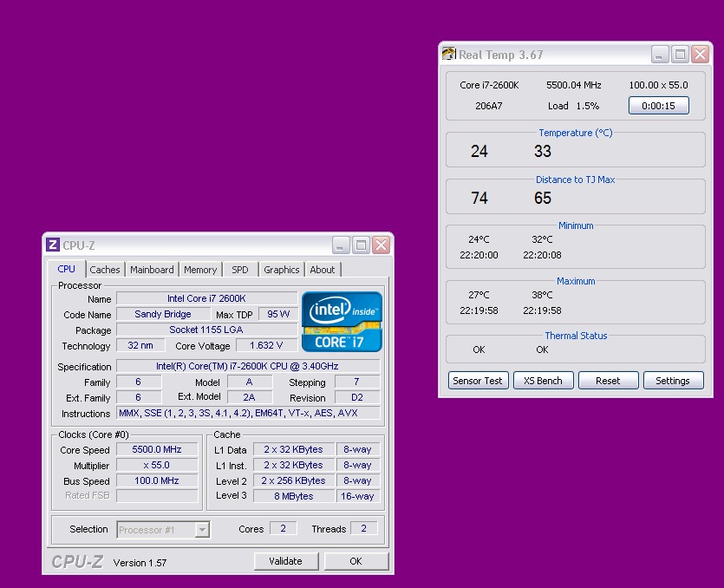Minimize the CPU-Z window
The image size is (724, 588).
(341, 245)
